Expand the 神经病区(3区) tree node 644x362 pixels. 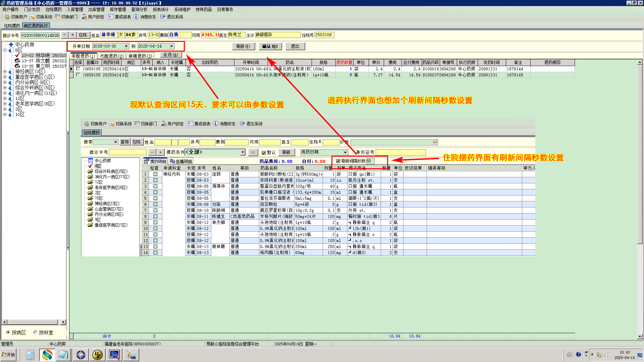click(x=5, y=71)
